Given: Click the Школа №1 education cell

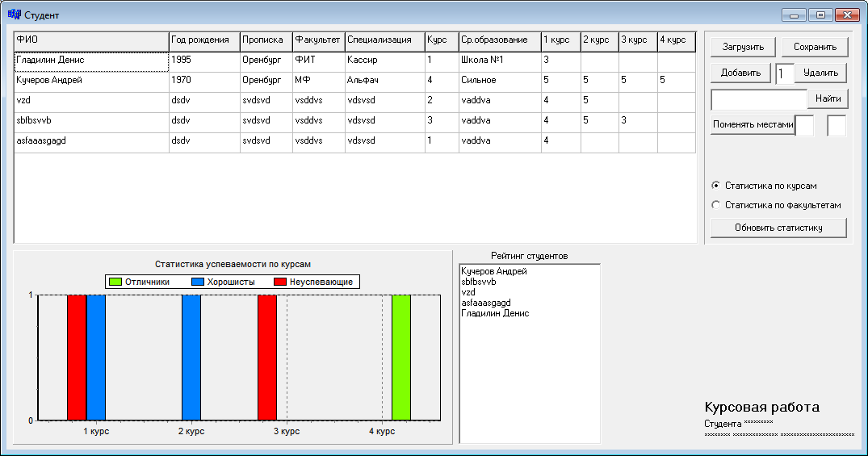Looking at the screenshot, I should point(500,61).
